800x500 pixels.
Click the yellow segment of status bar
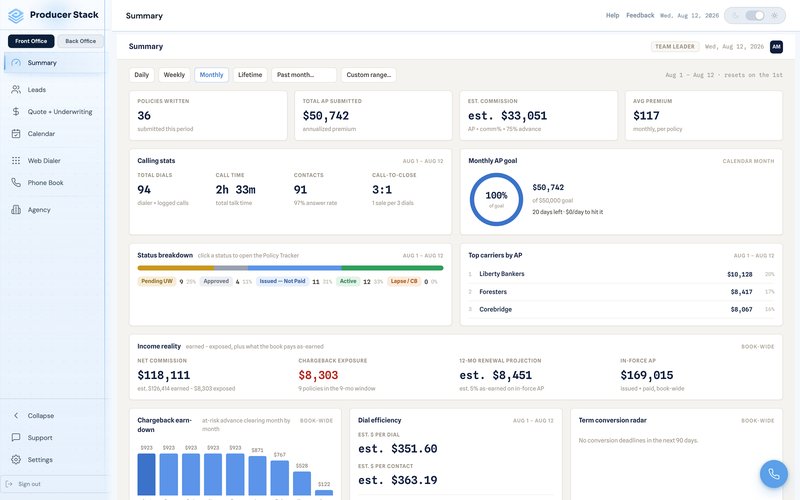pyautogui.click(x=176, y=268)
